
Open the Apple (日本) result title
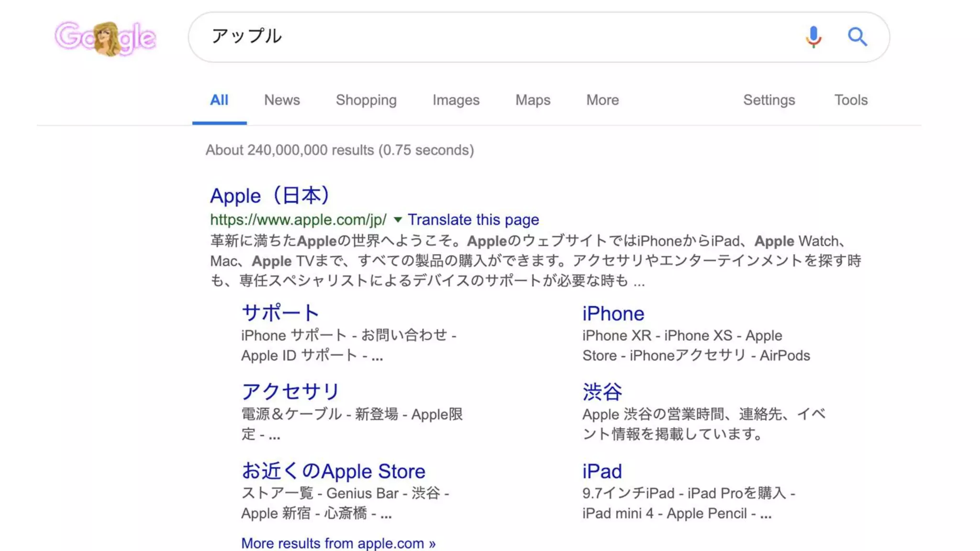pos(270,196)
